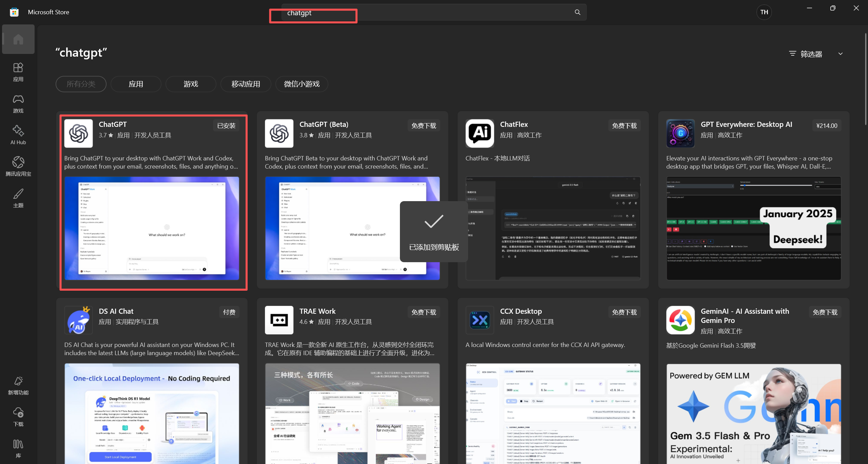The width and height of the screenshot is (868, 464).
Task: Click the ChatGPT (Beta) app icon
Action: coord(279,133)
